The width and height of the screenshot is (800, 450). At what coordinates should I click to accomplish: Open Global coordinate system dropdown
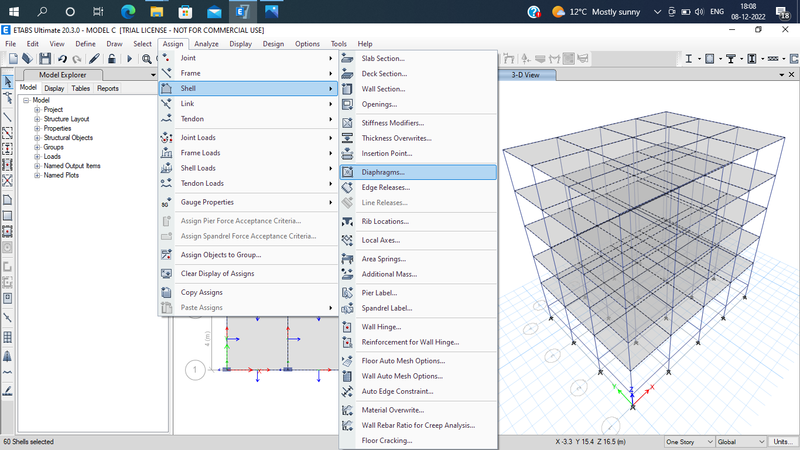pos(741,442)
